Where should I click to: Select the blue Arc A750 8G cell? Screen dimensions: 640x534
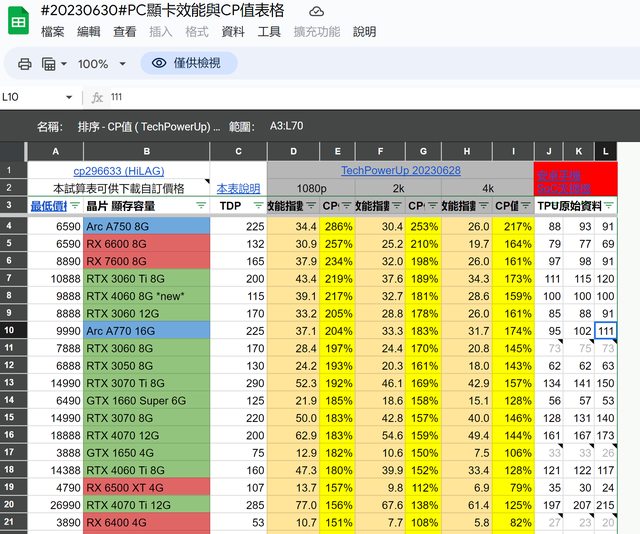[x=146, y=227]
